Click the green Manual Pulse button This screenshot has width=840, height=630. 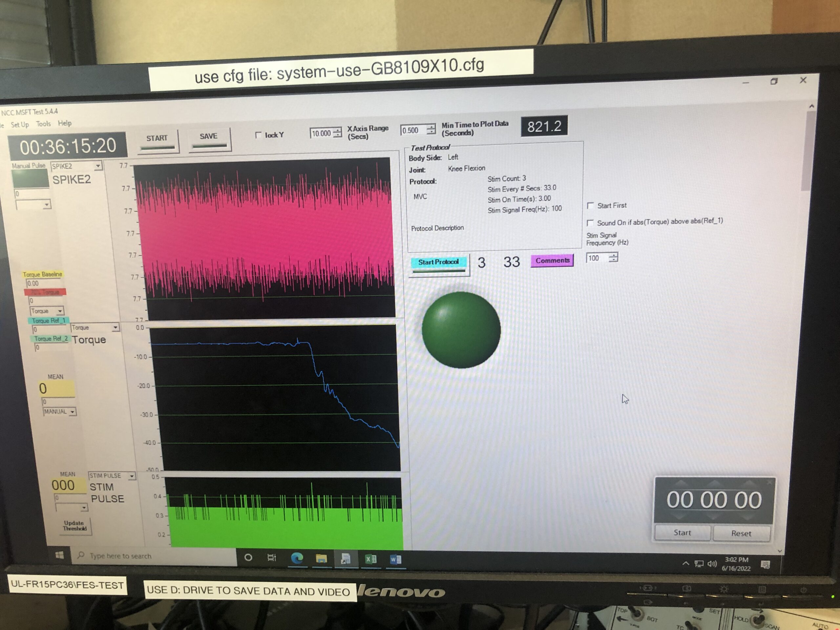31,179
